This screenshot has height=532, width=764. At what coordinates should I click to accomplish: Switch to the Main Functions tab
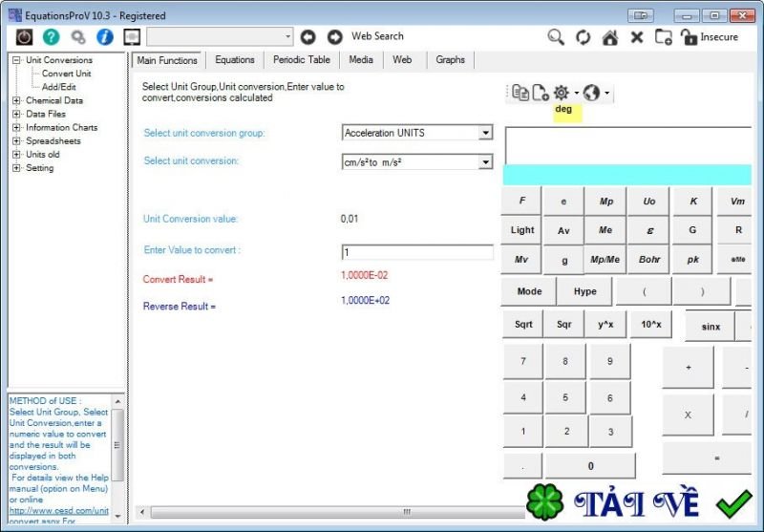click(x=166, y=60)
